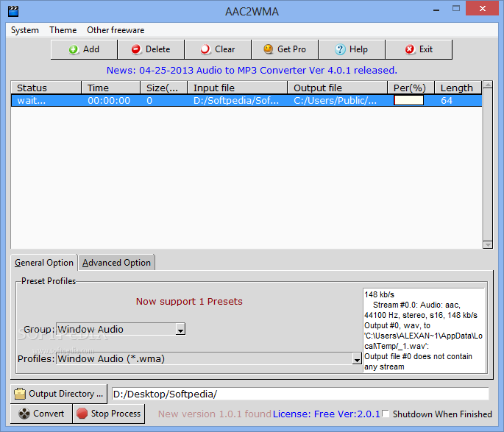Click the Output Directory browse button
The width and height of the screenshot is (504, 432).
coord(59,394)
